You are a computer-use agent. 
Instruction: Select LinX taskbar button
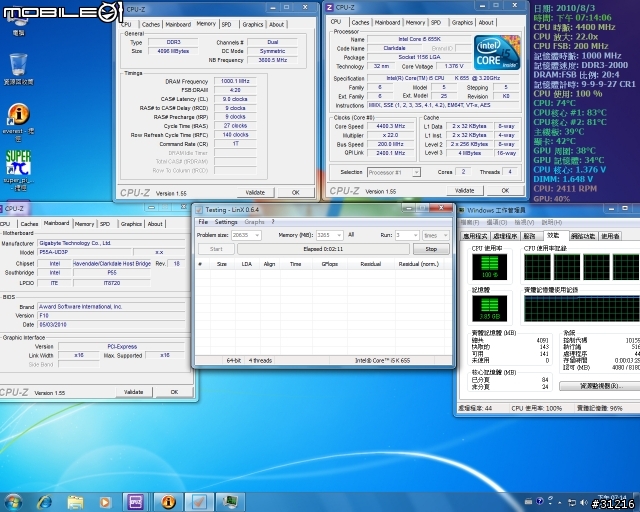[199, 501]
